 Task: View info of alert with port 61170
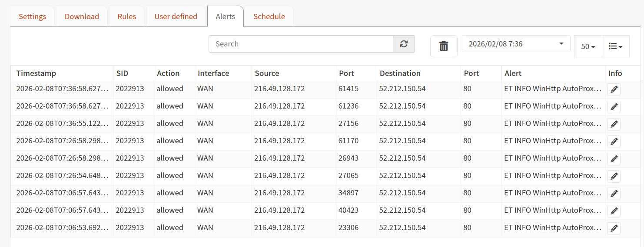point(614,142)
